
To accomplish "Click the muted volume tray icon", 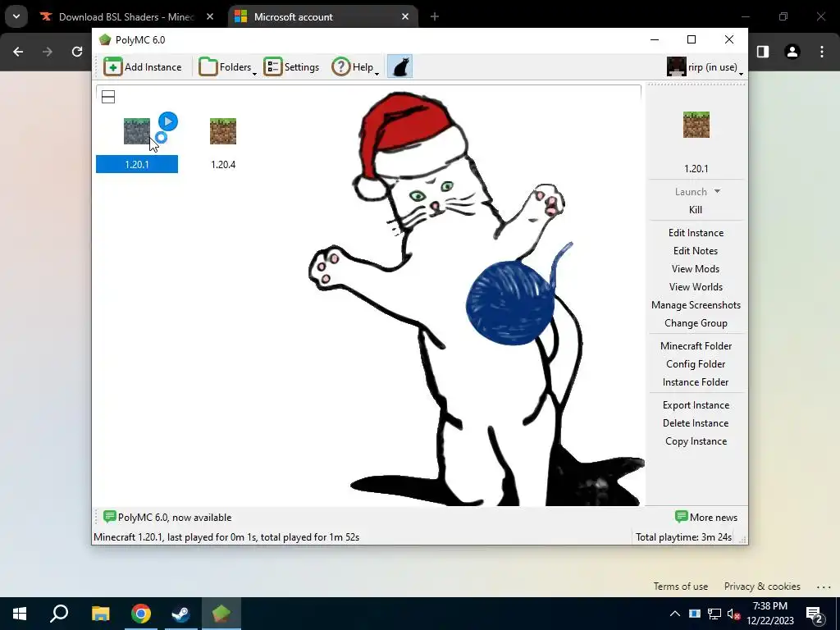I will [733, 614].
